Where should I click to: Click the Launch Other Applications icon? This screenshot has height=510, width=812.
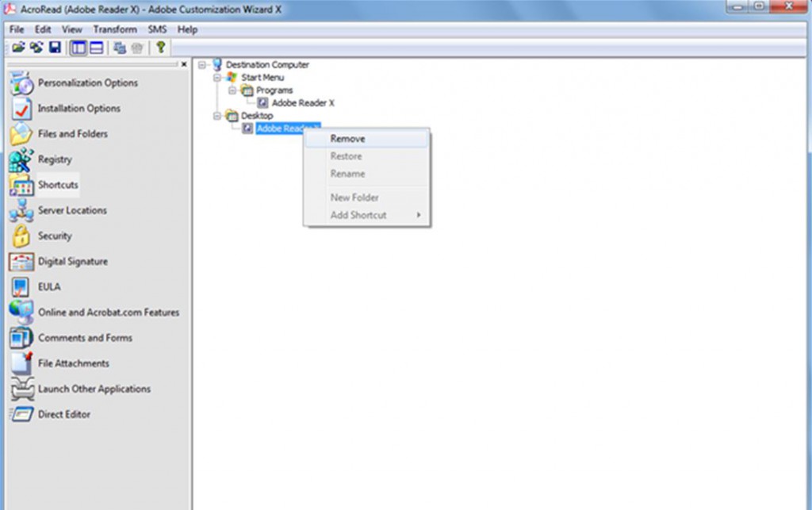coord(22,389)
